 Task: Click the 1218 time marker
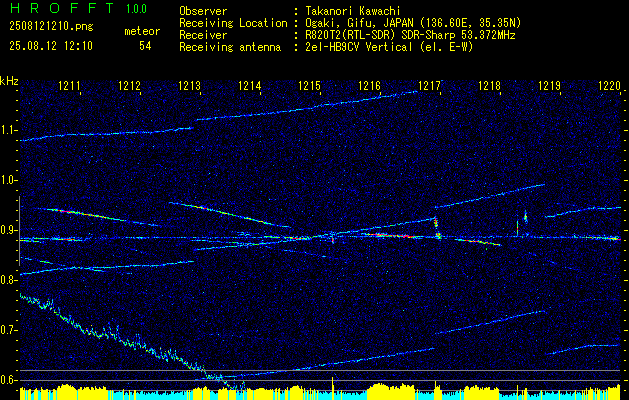coord(489,85)
